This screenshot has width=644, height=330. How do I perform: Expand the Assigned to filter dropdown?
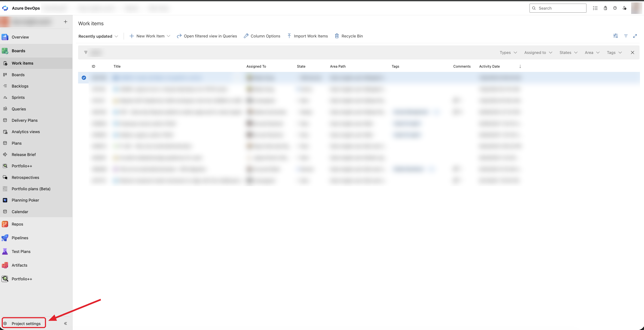tap(538, 52)
